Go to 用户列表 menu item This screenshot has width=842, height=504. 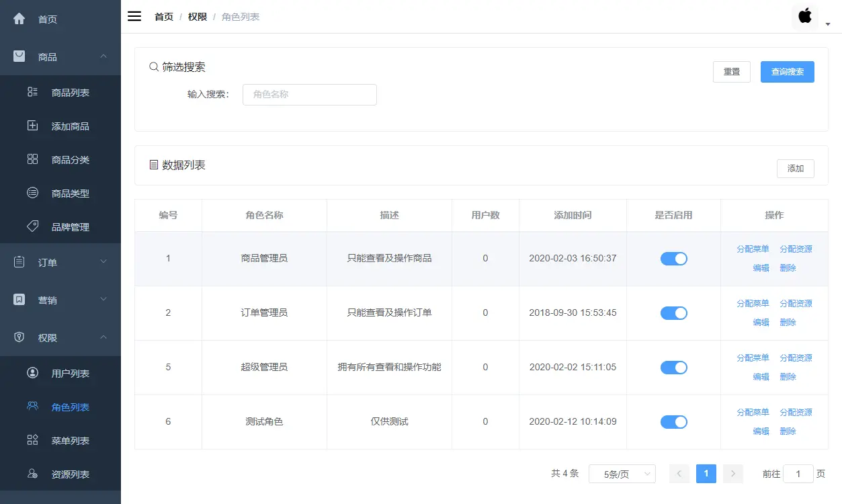60,373
